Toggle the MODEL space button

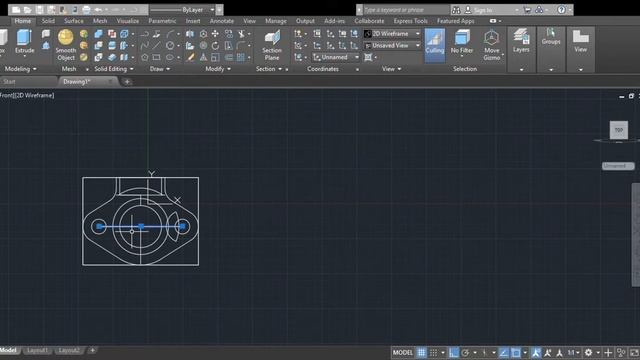click(x=403, y=352)
